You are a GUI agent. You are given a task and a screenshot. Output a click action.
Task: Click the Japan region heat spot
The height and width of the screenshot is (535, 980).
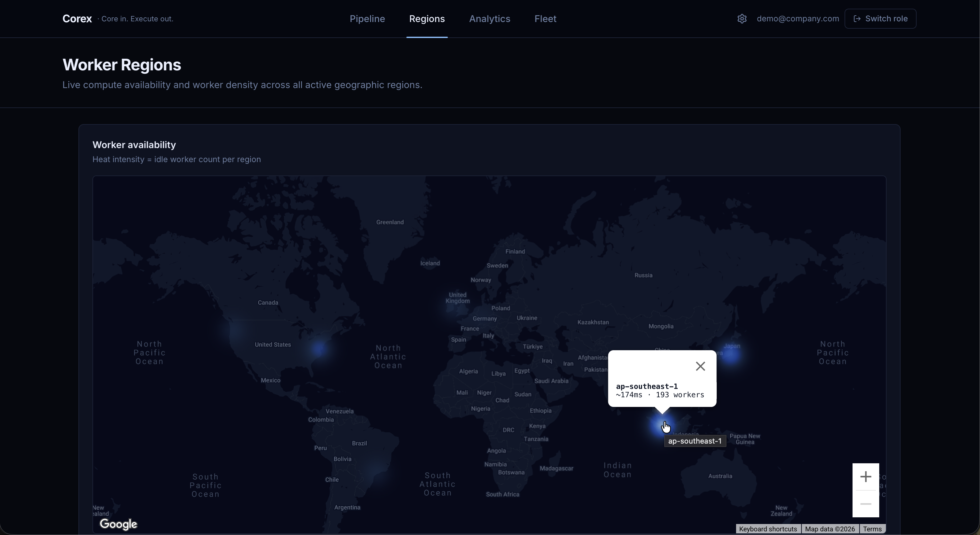click(730, 355)
